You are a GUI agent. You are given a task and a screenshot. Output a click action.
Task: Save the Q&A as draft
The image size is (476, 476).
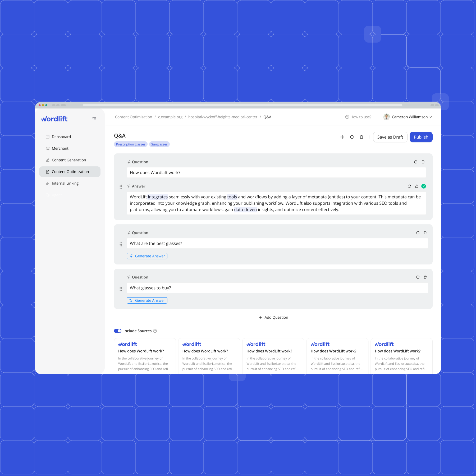point(390,137)
